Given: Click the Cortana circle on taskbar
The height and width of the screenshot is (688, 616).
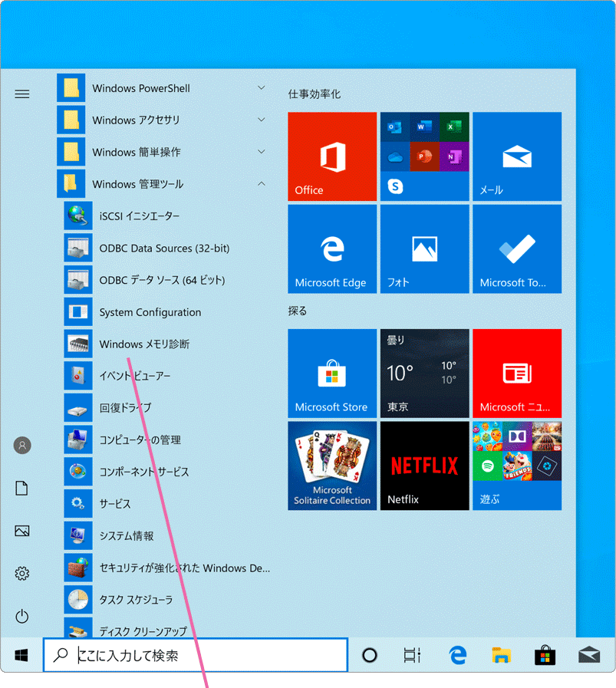Looking at the screenshot, I should (x=370, y=655).
